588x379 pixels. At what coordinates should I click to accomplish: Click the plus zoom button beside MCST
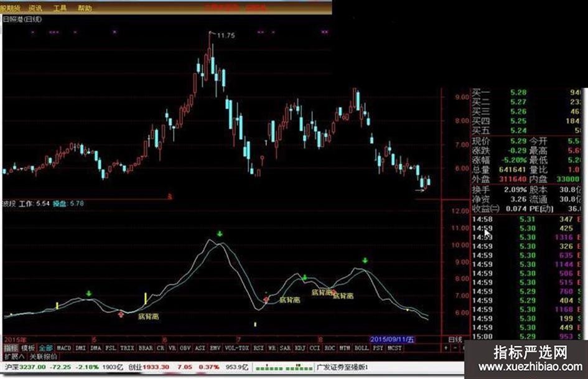point(446,349)
